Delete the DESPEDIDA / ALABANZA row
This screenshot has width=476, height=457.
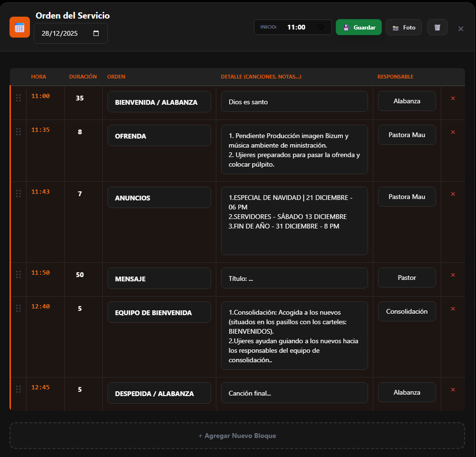(x=453, y=390)
